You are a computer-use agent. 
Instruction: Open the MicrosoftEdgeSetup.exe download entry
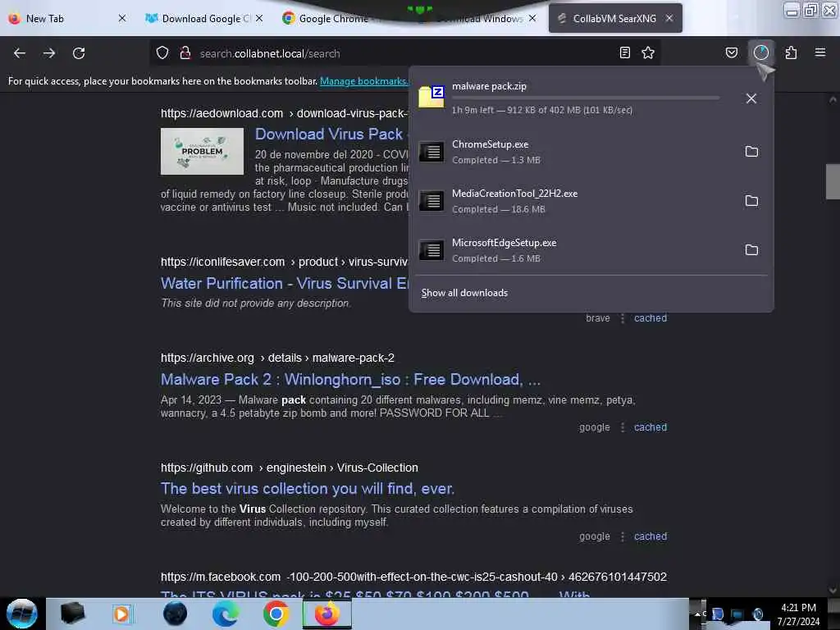[x=573, y=250]
